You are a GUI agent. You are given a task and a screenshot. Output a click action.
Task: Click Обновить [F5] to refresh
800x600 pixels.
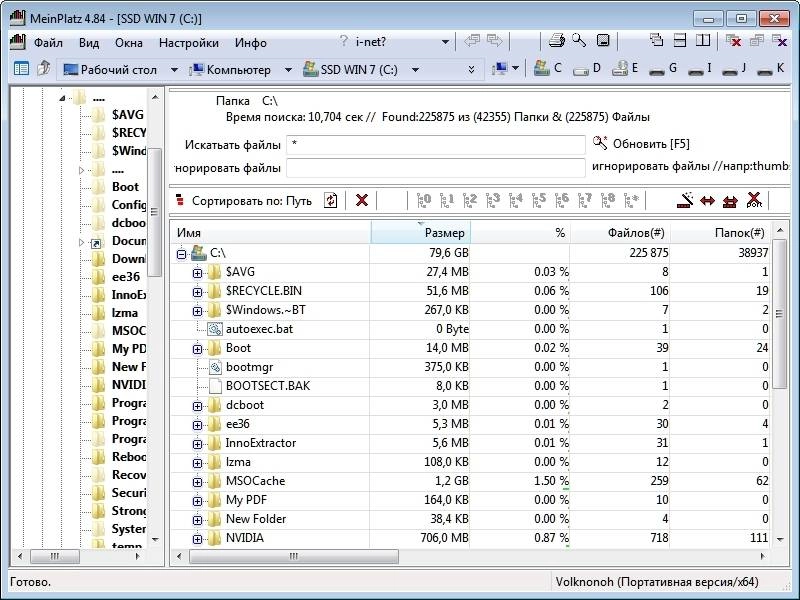[x=641, y=144]
